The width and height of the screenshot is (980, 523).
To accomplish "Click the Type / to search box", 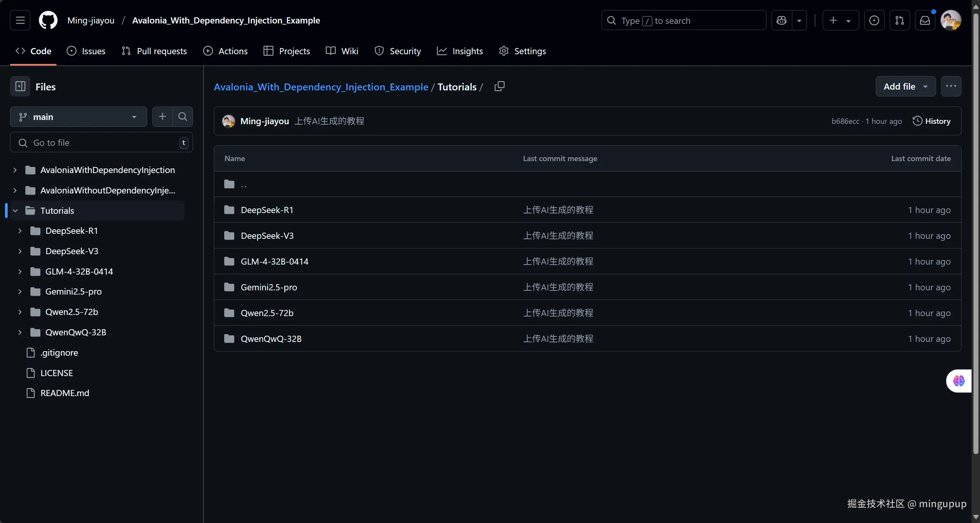I will pos(683,20).
